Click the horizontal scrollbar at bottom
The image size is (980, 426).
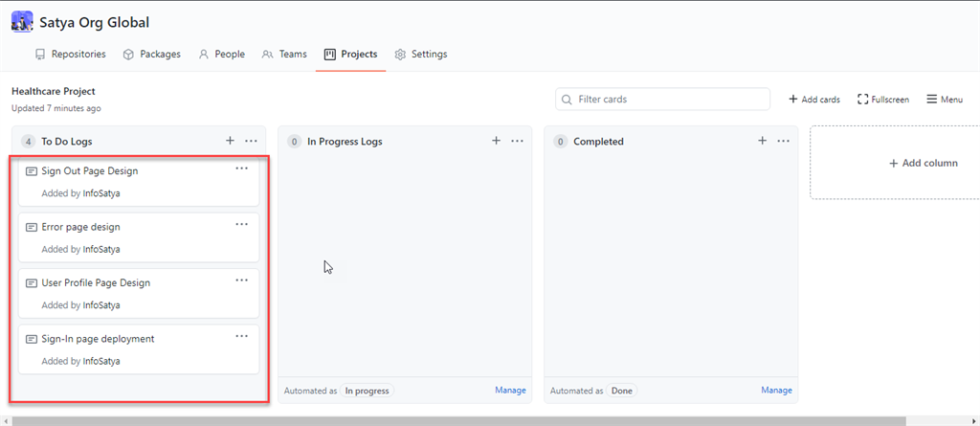point(459,420)
